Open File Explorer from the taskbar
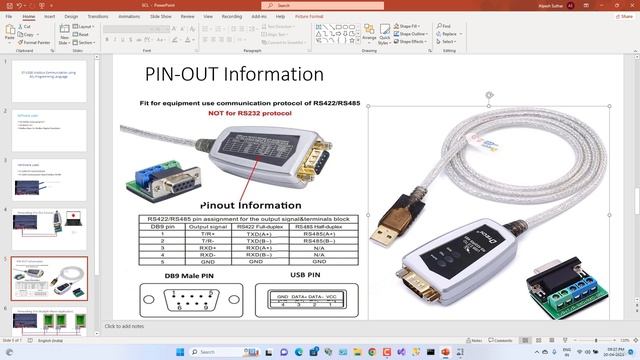Image resolution: width=640 pixels, height=360 pixels. pos(358,352)
